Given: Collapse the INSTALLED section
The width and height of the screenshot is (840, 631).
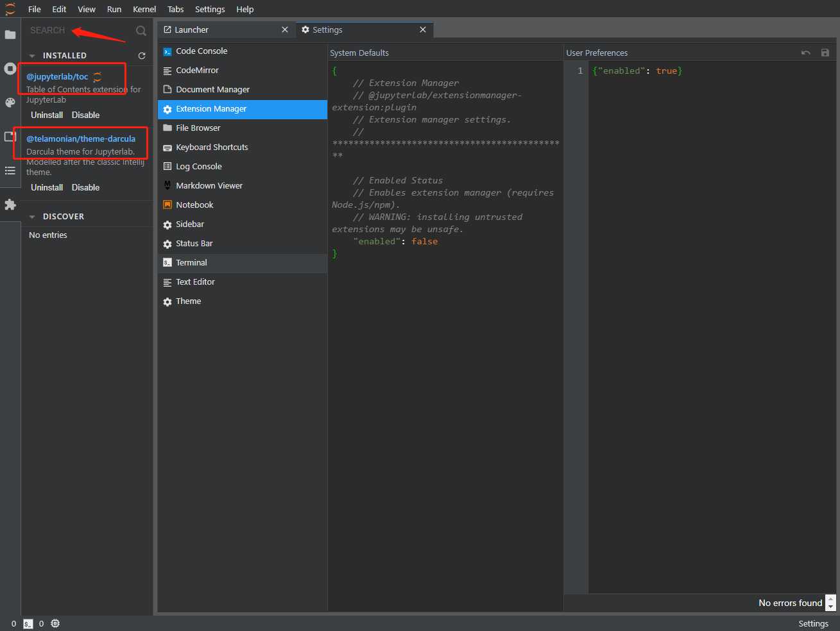Looking at the screenshot, I should coord(32,56).
